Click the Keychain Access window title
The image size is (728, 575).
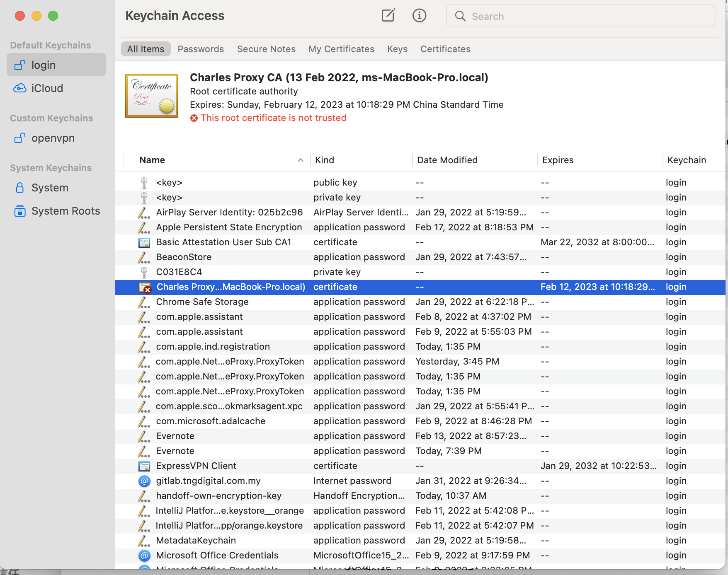pos(175,16)
